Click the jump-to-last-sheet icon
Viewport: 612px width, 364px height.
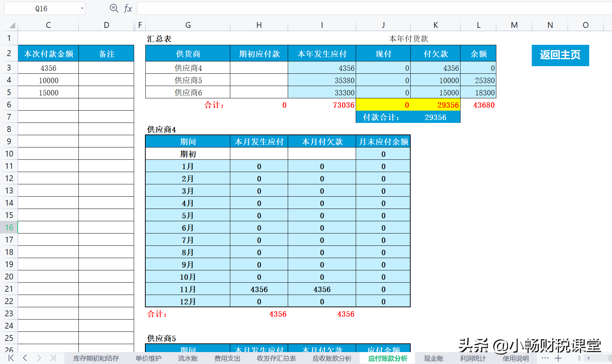coord(54,358)
